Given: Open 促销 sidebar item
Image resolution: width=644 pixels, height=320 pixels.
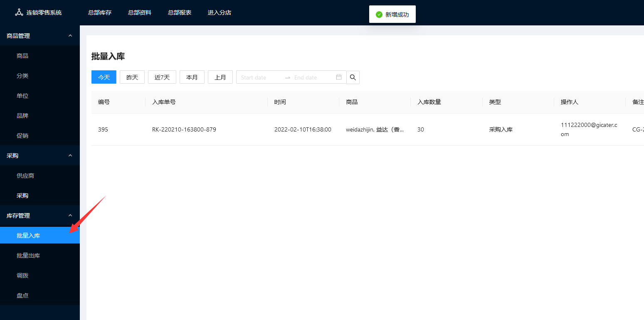Looking at the screenshot, I should (x=40, y=136).
